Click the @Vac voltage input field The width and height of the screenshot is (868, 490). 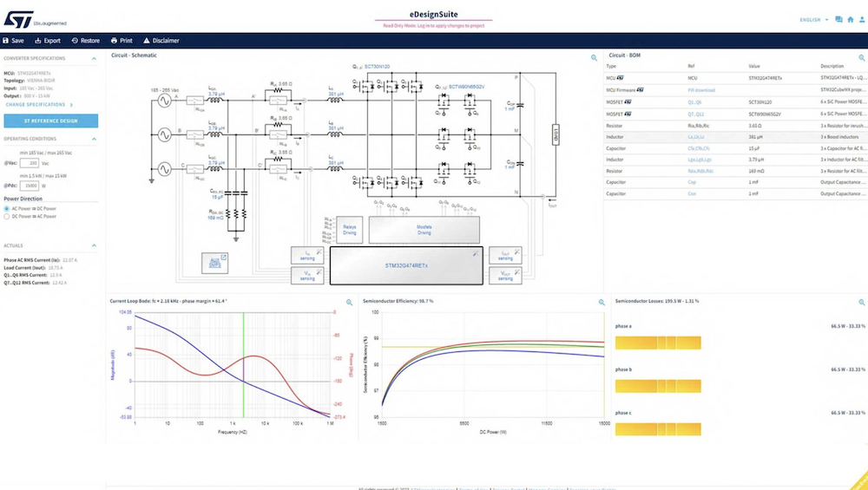pyautogui.click(x=29, y=162)
